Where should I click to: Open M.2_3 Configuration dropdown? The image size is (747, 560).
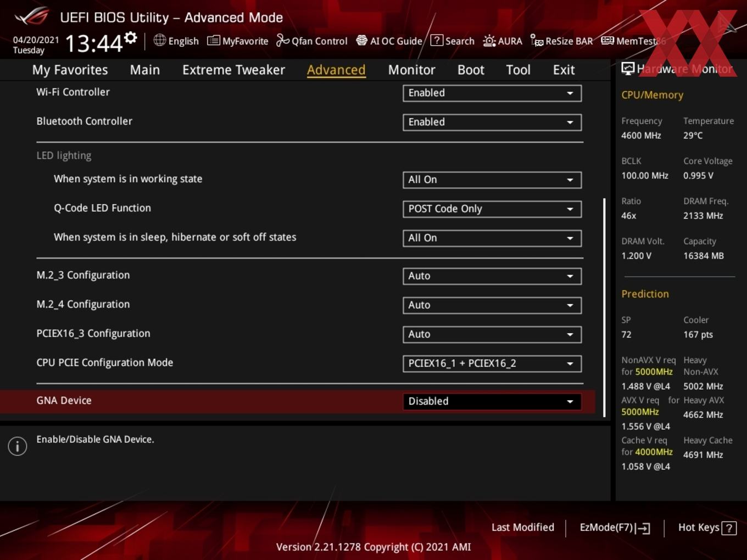(492, 276)
